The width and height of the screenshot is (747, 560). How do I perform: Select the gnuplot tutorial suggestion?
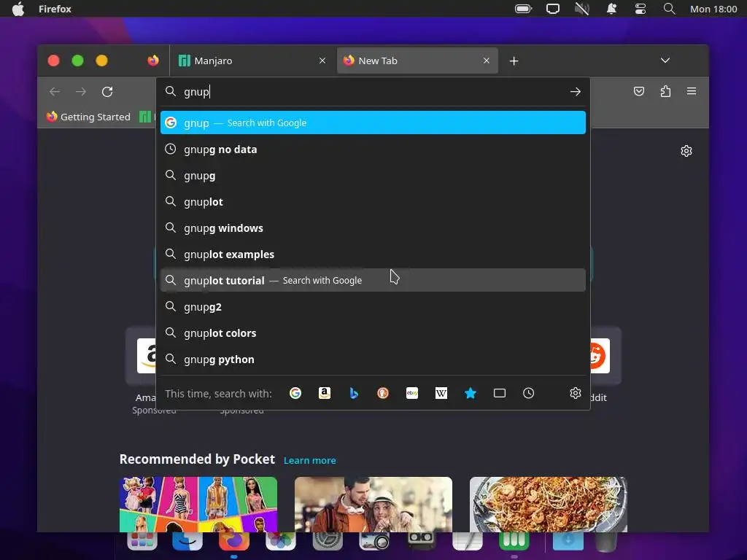coord(373,280)
